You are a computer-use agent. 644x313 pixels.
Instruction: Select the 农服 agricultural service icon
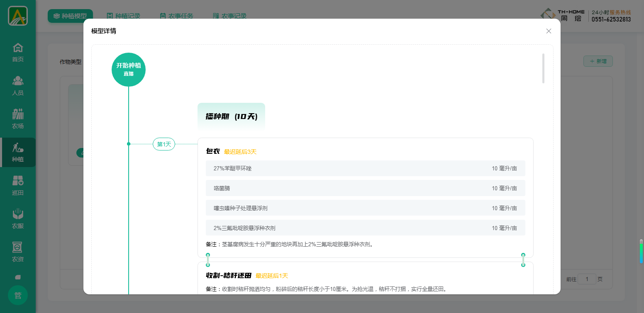[x=18, y=215]
